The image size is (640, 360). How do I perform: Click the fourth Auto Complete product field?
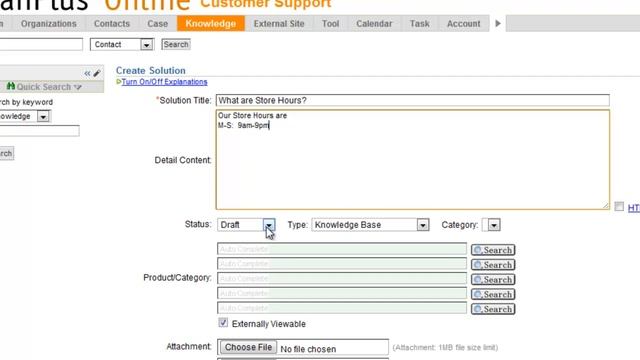342,293
